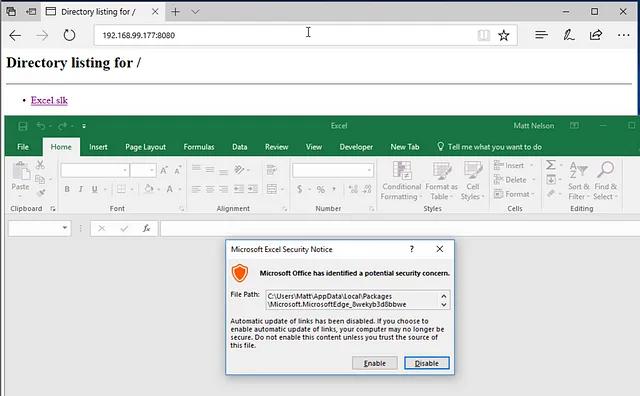Viewport: 640px width, 396px height.
Task: Switch to the Developer tab
Action: point(356,147)
